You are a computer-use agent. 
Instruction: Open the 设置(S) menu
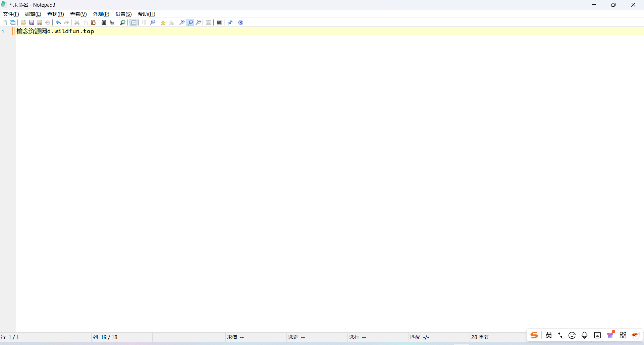tap(123, 14)
